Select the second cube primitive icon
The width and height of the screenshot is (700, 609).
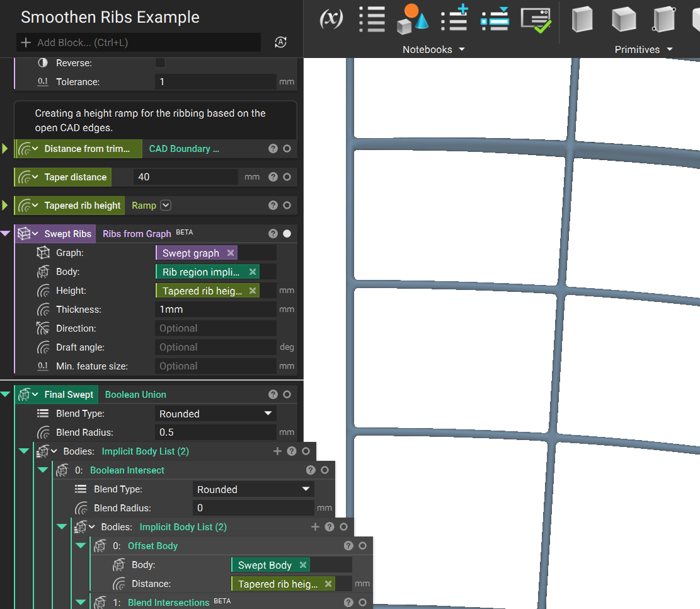pyautogui.click(x=623, y=19)
